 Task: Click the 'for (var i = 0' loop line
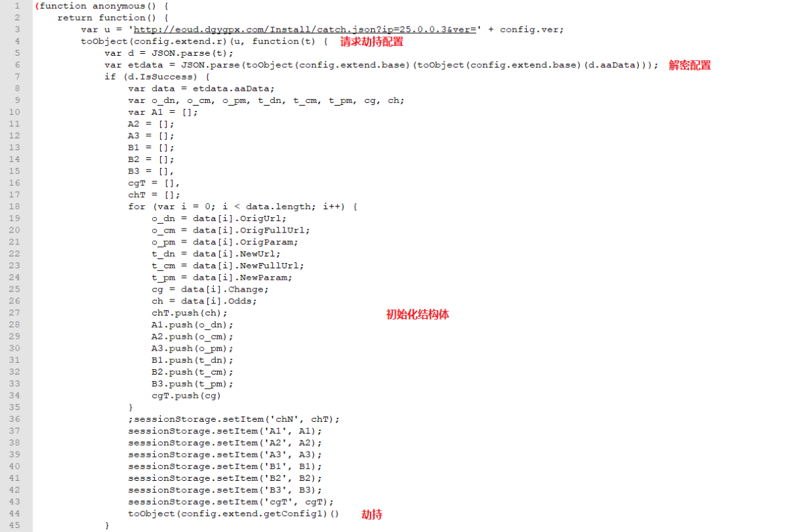pyautogui.click(x=243, y=207)
